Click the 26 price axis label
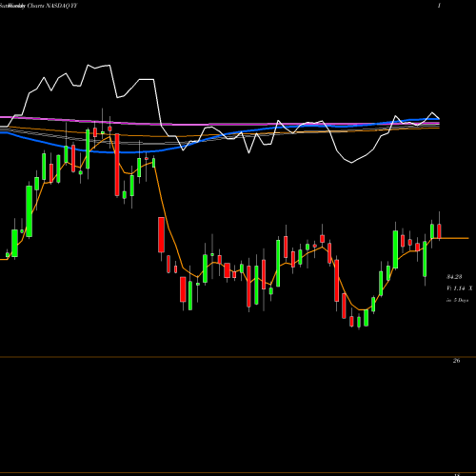The height and width of the screenshot is (476, 476). coord(456,361)
